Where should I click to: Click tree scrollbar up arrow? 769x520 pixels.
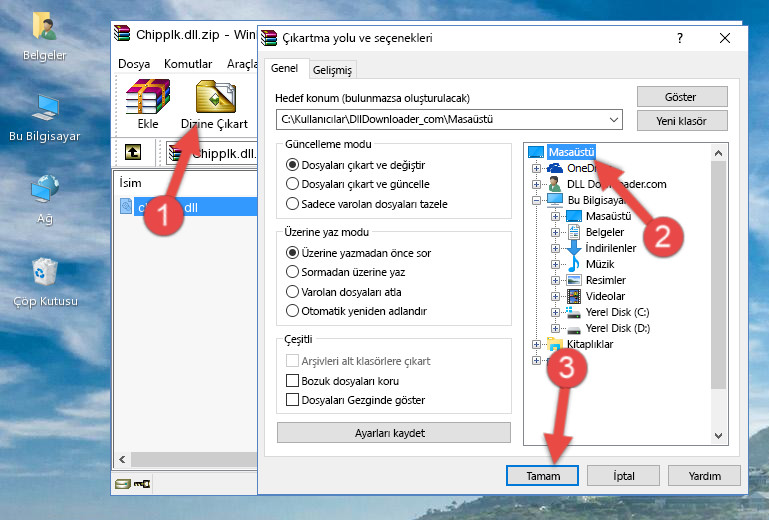tap(718, 153)
